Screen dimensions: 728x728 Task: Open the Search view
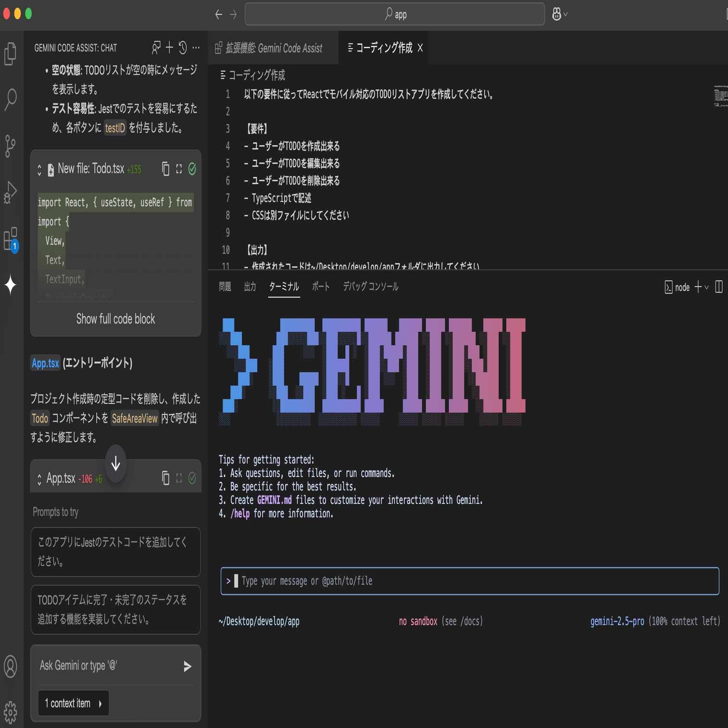click(11, 99)
